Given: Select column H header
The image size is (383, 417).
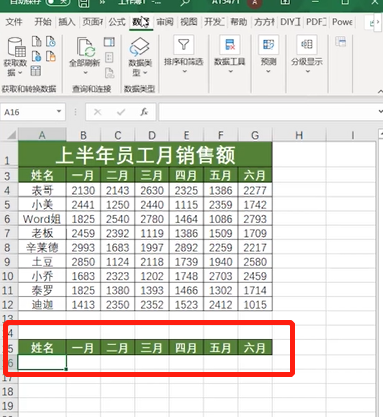Looking at the screenshot, I should click(x=299, y=135).
